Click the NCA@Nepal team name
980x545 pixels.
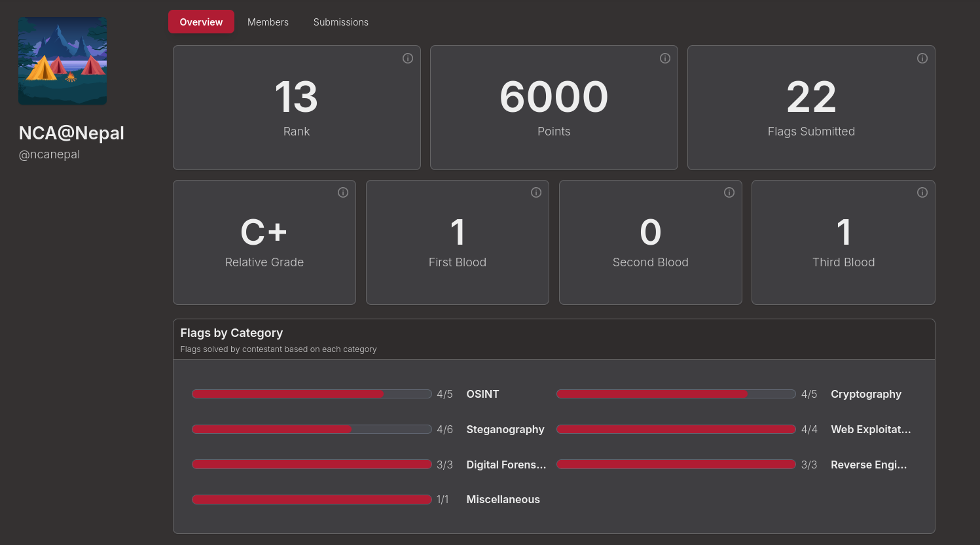(71, 133)
